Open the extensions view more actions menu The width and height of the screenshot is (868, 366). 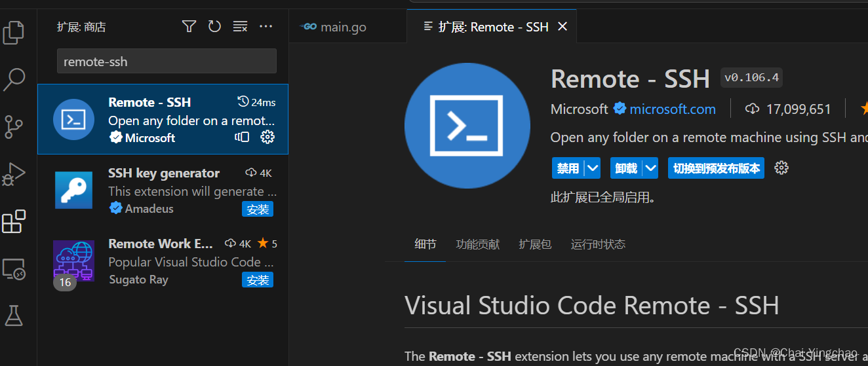(x=266, y=26)
